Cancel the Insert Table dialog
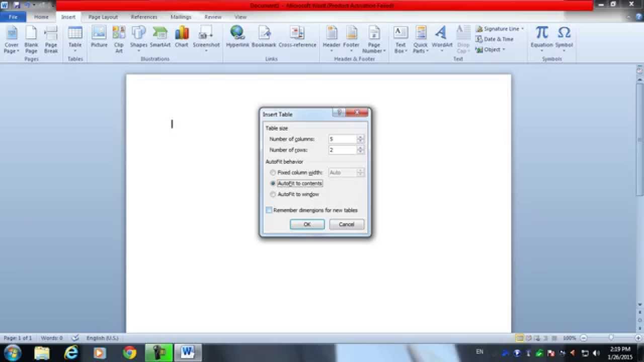 (x=346, y=224)
